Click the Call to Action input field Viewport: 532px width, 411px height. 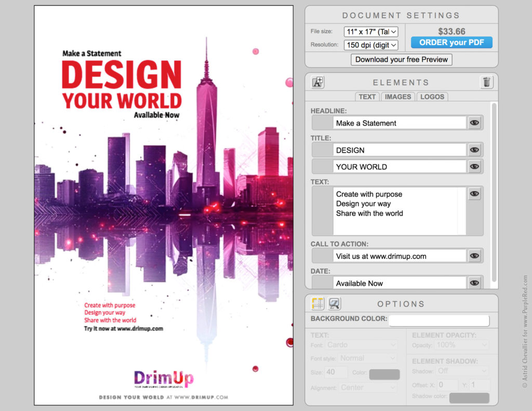pos(400,256)
